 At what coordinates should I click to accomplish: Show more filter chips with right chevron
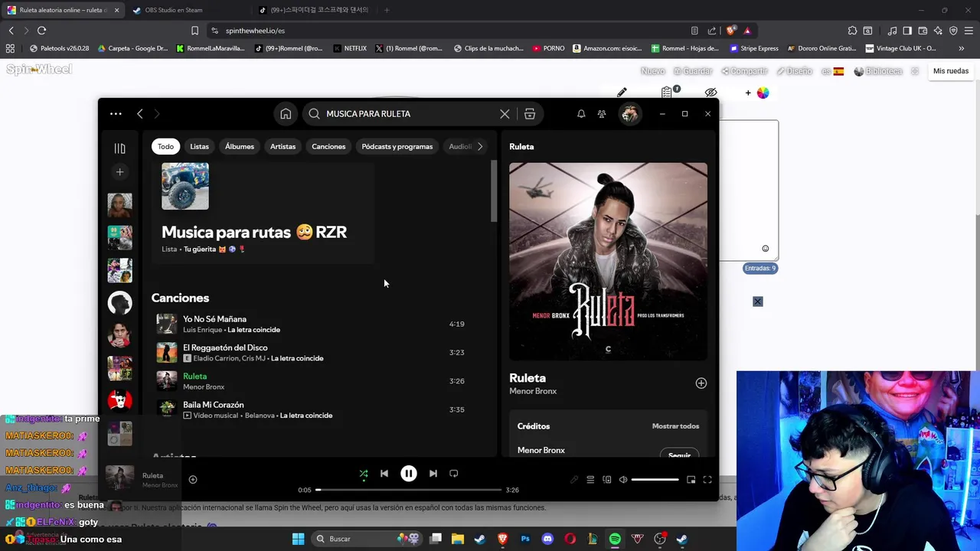480,146
